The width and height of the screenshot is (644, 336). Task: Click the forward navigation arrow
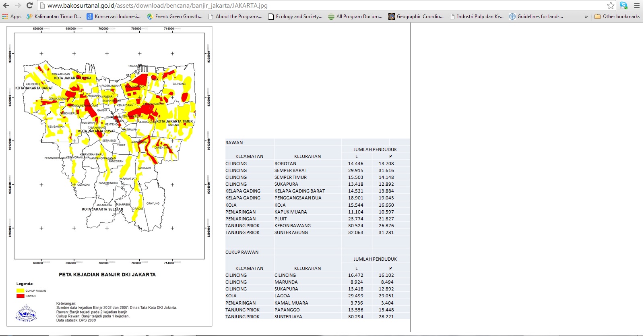pos(18,6)
